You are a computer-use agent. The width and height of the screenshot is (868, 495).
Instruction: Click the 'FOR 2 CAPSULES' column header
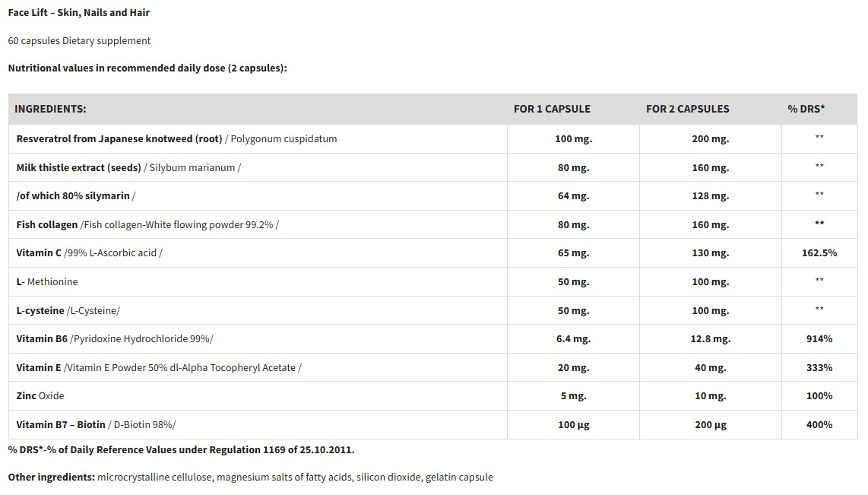[x=687, y=109]
